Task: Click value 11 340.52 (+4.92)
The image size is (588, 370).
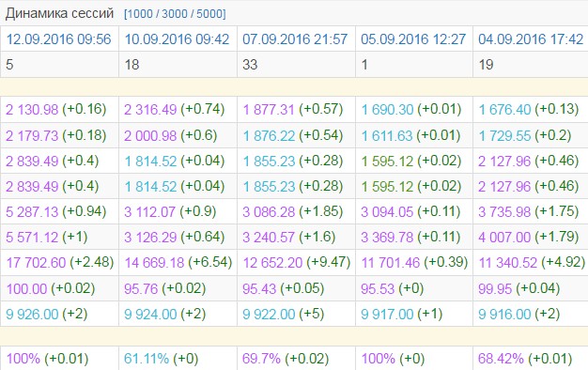Action: [532, 262]
